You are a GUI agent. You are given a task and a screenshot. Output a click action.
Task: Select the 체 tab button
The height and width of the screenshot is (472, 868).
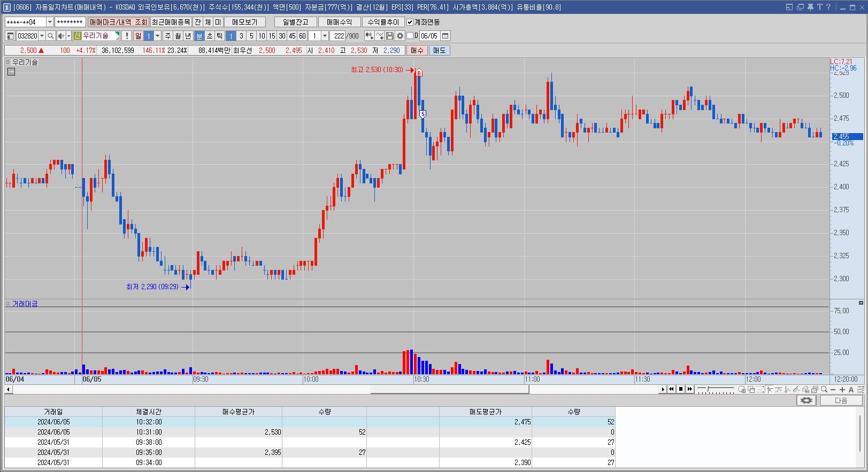click(208, 22)
